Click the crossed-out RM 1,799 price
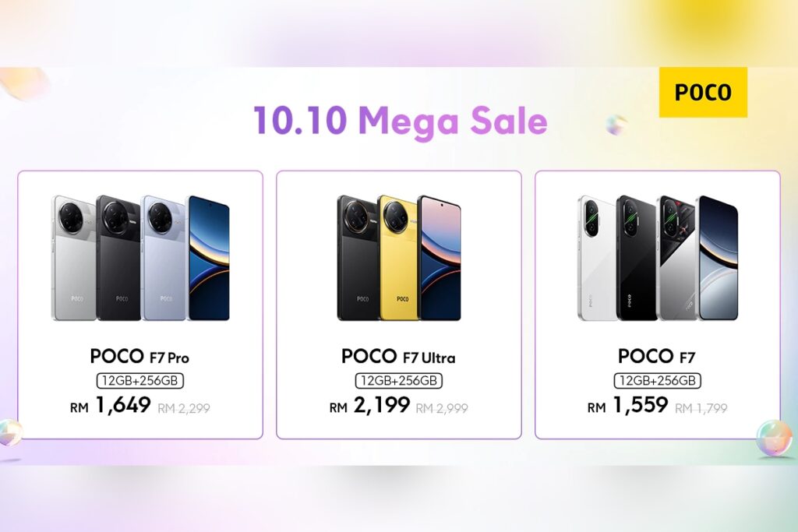The image size is (798, 532). click(x=701, y=407)
